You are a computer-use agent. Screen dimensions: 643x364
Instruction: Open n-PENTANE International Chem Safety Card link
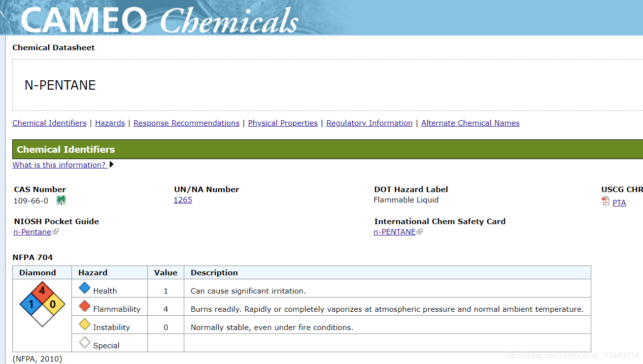pos(394,232)
